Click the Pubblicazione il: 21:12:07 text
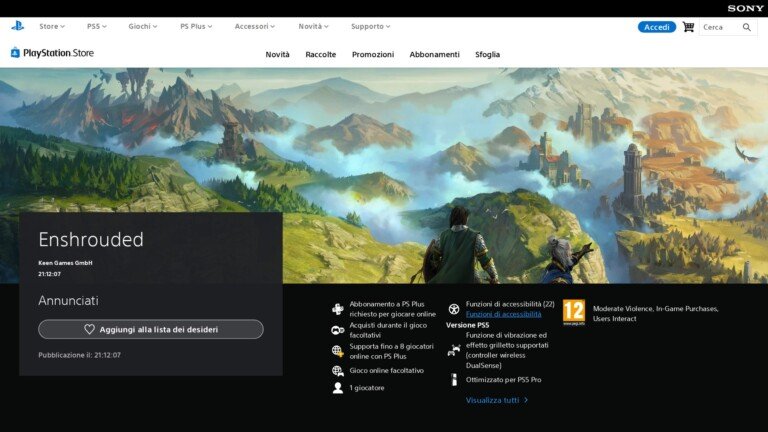The width and height of the screenshot is (768, 432). (79, 355)
